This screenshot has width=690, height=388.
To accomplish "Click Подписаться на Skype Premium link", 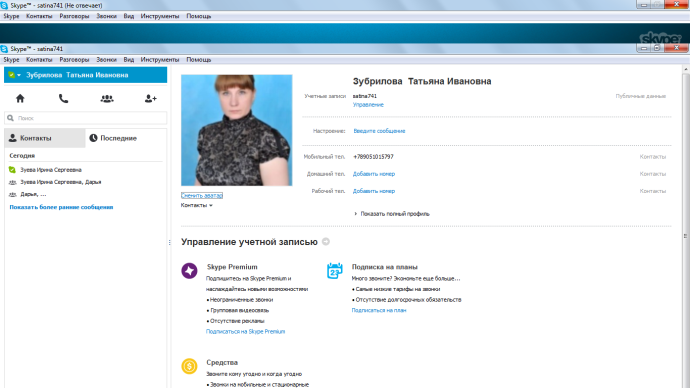I will click(x=246, y=331).
